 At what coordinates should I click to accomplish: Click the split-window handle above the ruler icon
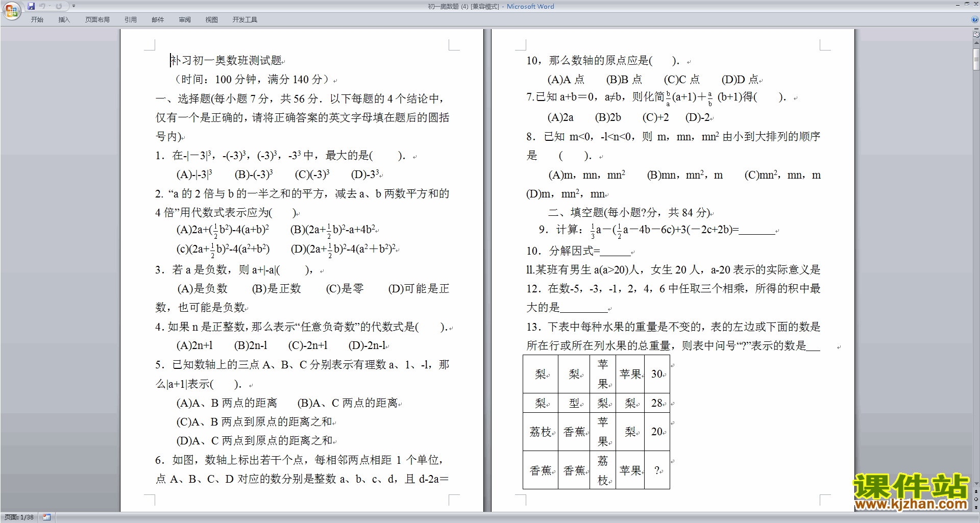point(976,29)
